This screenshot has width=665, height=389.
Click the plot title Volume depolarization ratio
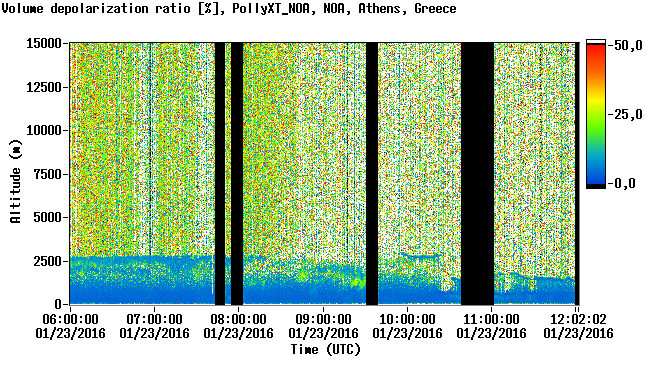[x=96, y=8]
